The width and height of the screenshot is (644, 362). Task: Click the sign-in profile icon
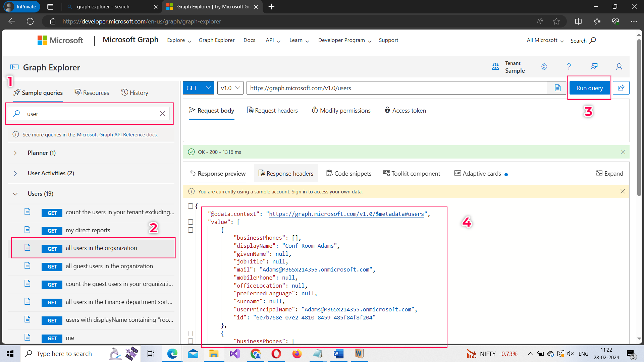coord(619,67)
